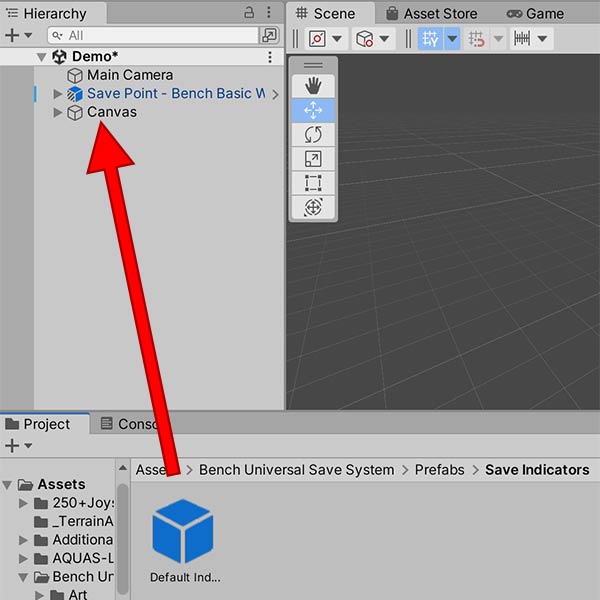Select the combined Transform tool
Image resolution: width=600 pixels, height=600 pixels.
click(x=313, y=207)
